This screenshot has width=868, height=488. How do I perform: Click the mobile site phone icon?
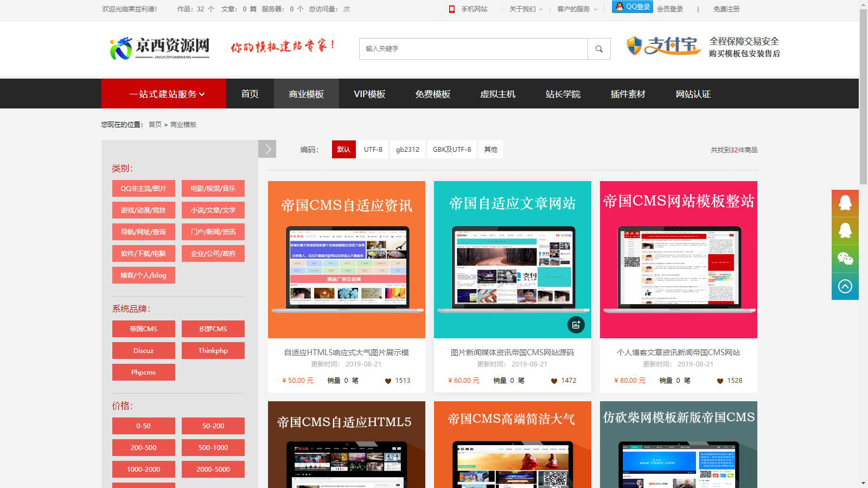451,9
